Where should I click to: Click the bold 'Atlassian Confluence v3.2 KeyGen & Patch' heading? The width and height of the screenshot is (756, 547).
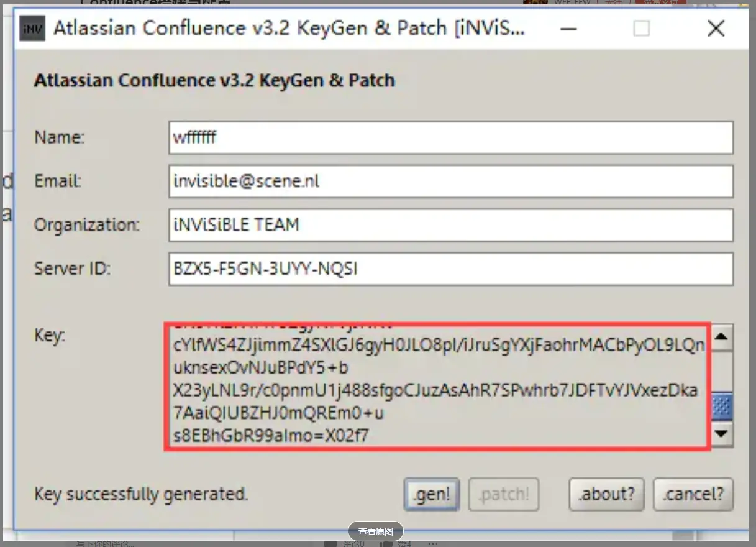tap(214, 81)
